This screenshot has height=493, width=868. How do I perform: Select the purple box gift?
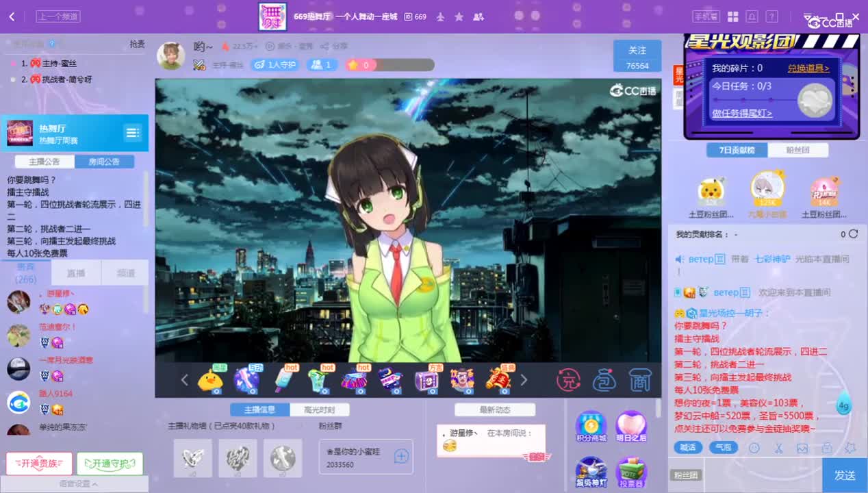point(426,380)
